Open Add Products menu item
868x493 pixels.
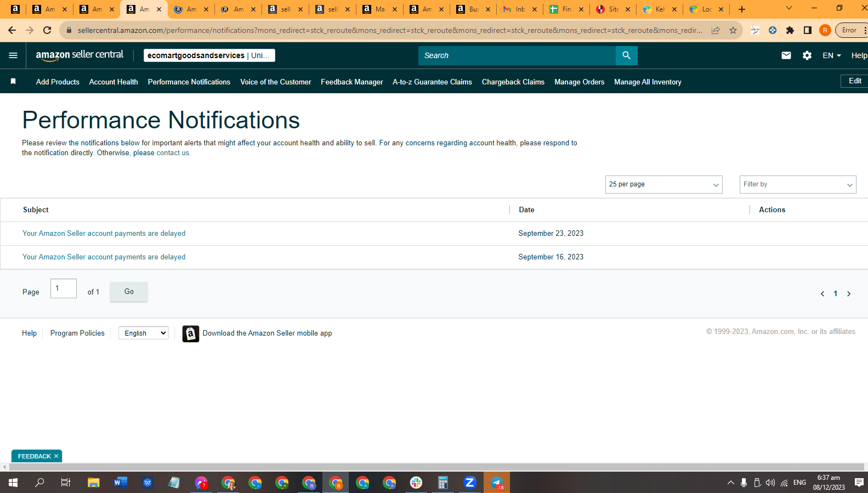pyautogui.click(x=58, y=82)
